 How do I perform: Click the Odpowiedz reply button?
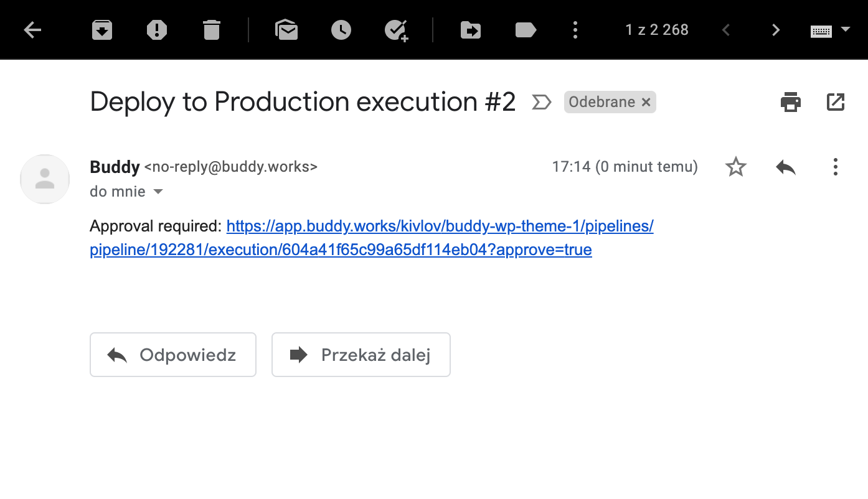173,355
